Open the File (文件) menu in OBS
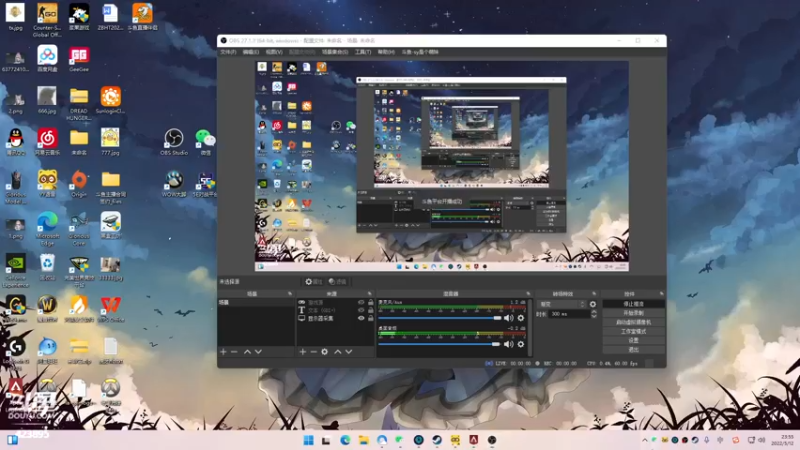The image size is (800, 450). 228,52
